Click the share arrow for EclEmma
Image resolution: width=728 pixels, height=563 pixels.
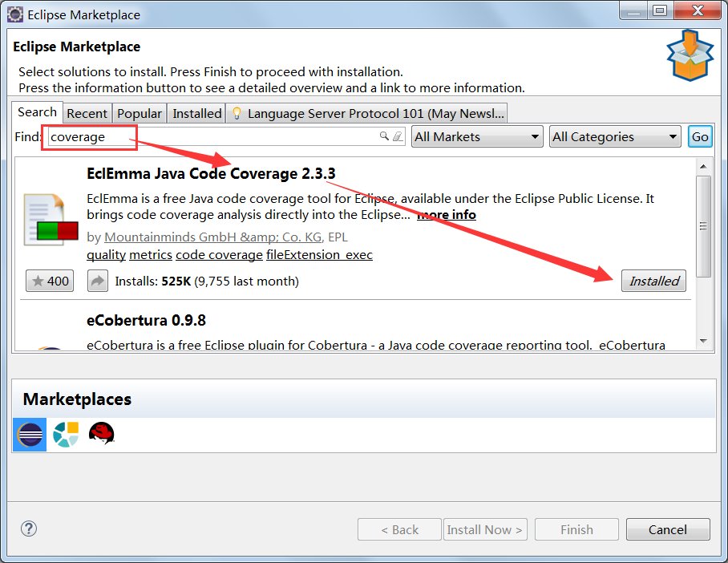(x=98, y=281)
